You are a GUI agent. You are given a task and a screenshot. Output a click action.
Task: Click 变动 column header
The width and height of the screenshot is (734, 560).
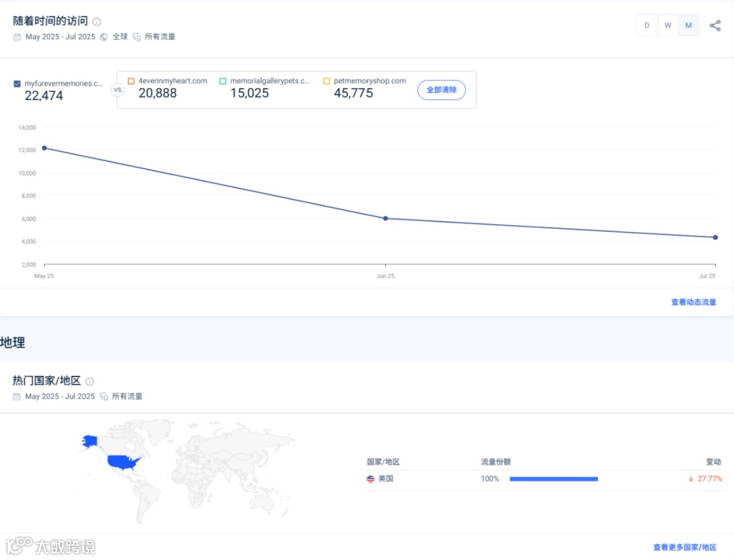click(714, 461)
